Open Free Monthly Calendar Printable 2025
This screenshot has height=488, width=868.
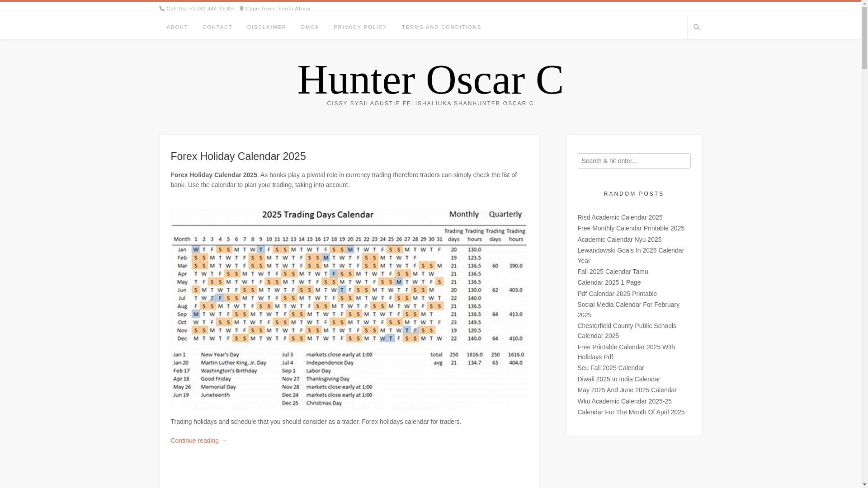click(631, 228)
